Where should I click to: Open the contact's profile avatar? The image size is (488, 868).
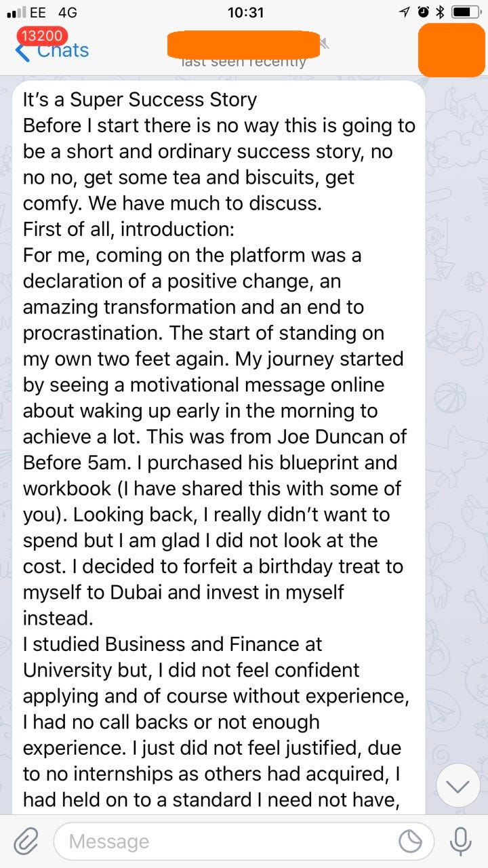pyautogui.click(x=451, y=49)
